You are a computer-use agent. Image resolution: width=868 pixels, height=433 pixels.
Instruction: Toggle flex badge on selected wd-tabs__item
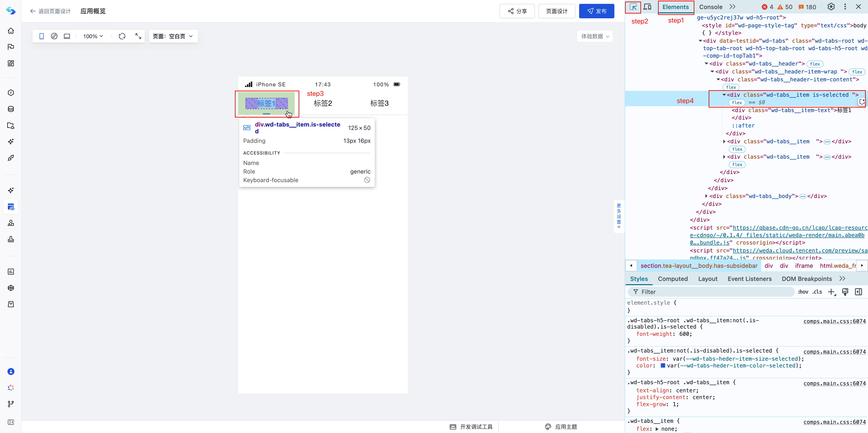click(737, 102)
